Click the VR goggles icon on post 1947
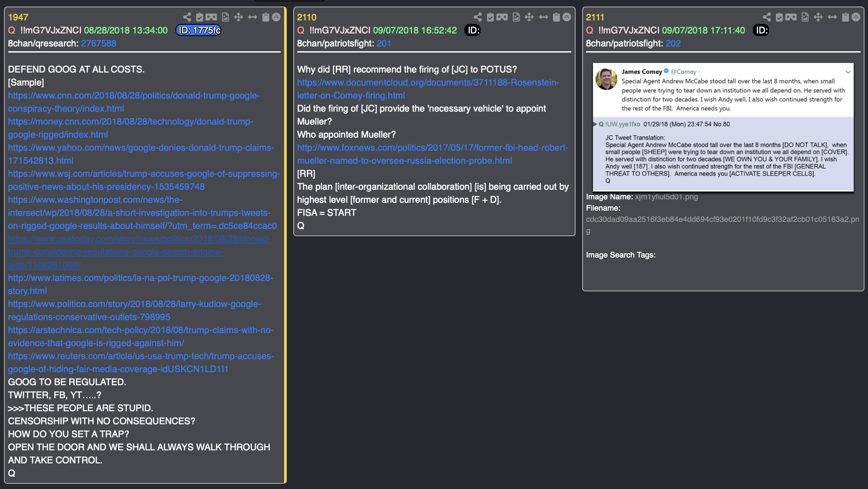 click(211, 17)
